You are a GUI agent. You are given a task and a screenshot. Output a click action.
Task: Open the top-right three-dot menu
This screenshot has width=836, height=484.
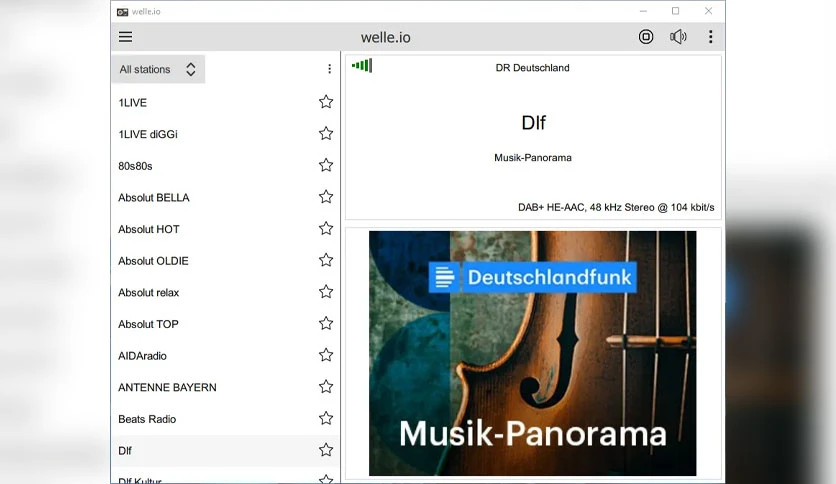point(710,37)
